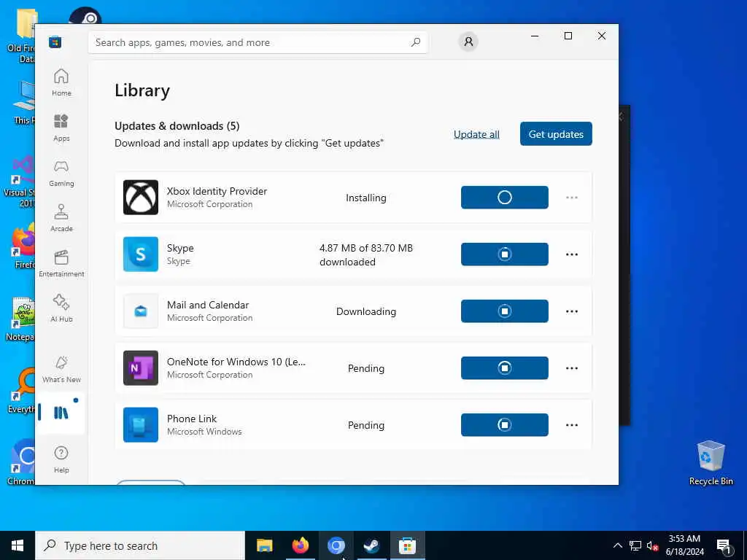The height and width of the screenshot is (560, 747).
Task: Click the OneNote for Windows 10 name
Action: (236, 362)
